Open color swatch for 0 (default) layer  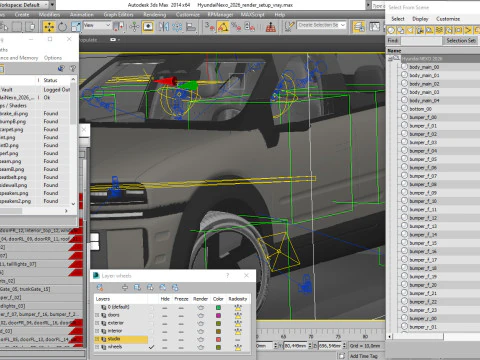click(218, 307)
